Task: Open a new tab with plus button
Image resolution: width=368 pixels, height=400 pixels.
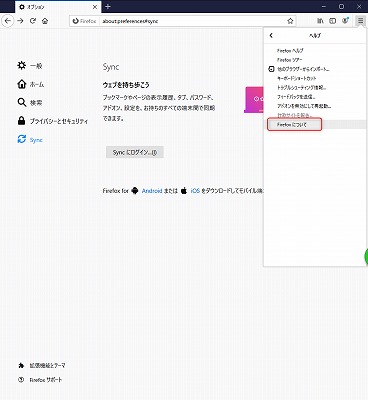Action: [x=108, y=6]
